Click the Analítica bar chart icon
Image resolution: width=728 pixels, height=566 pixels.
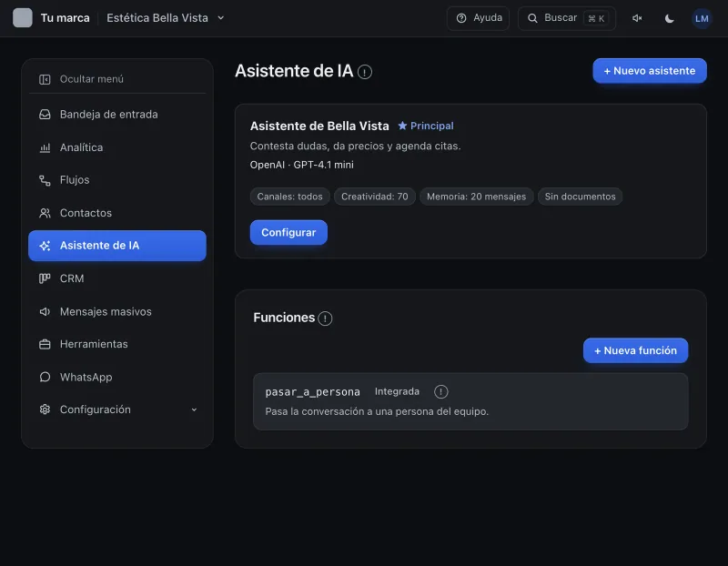click(45, 147)
